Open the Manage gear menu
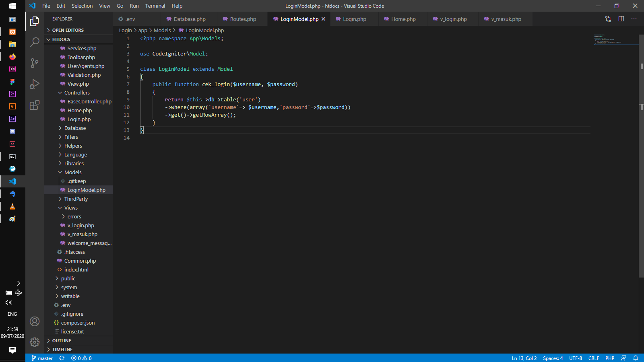Image resolution: width=644 pixels, height=362 pixels. pyautogui.click(x=35, y=342)
